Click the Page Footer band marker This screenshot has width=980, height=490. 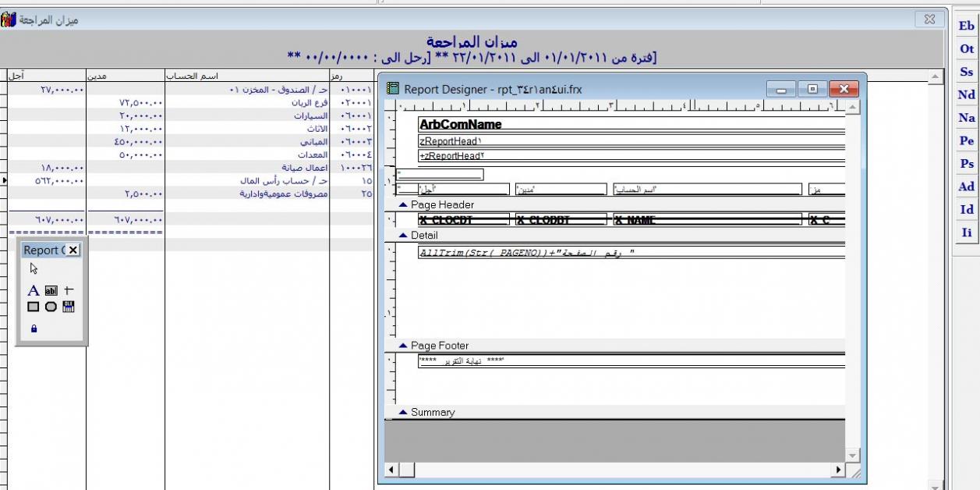click(403, 346)
